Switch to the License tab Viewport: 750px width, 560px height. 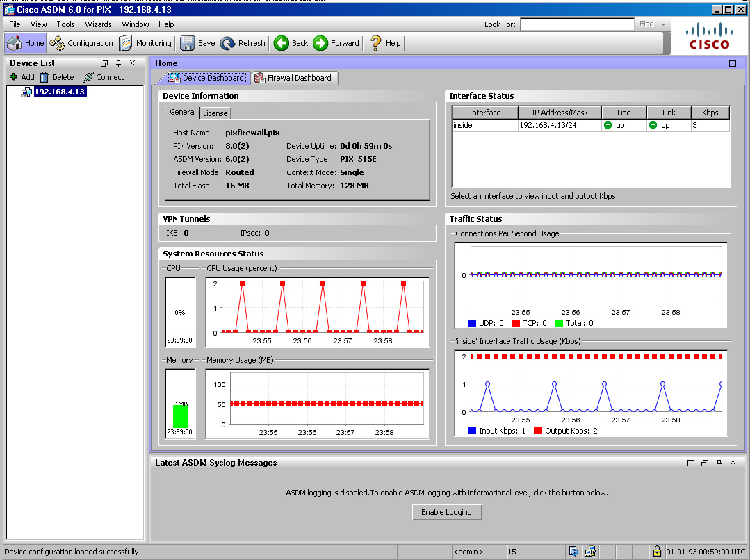click(215, 113)
